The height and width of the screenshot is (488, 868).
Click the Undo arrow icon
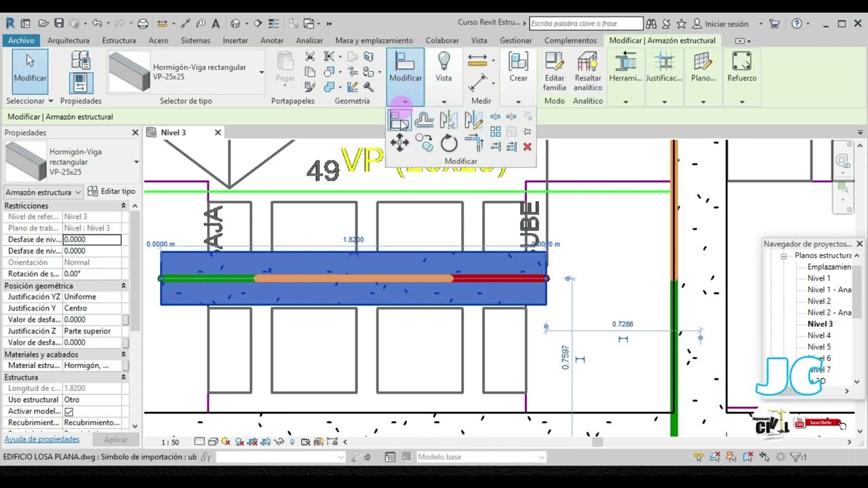point(96,23)
